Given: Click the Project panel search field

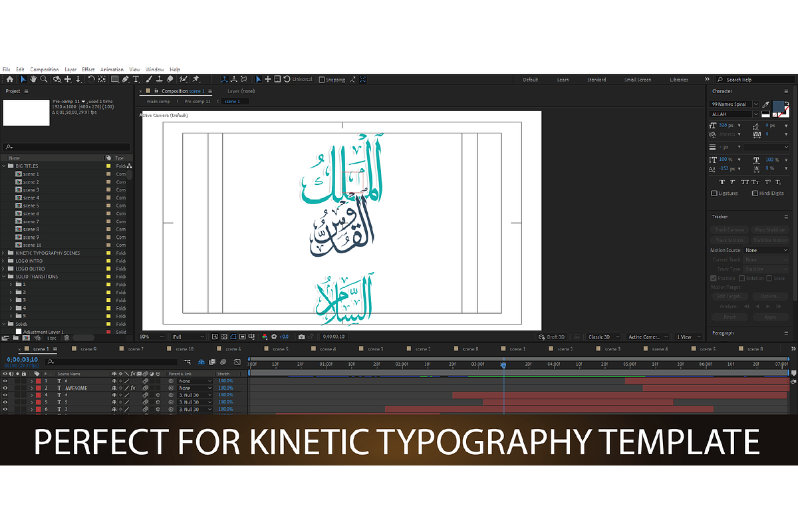Looking at the screenshot, I should [x=66, y=147].
